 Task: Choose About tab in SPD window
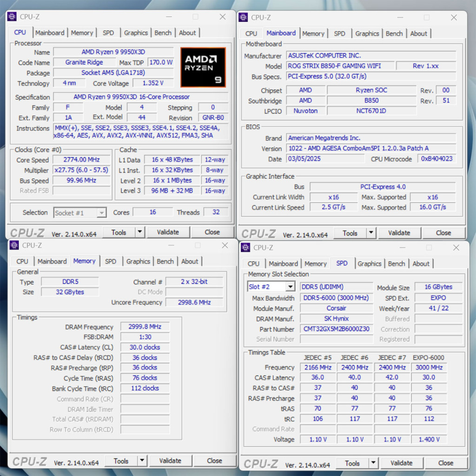coord(421,264)
